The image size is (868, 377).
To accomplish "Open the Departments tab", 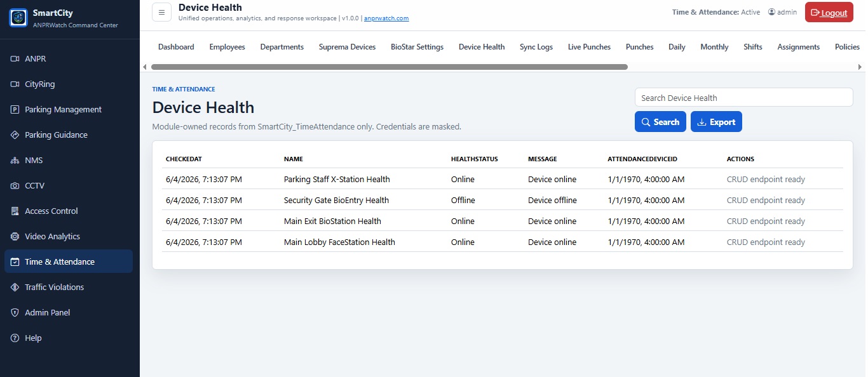I will (282, 47).
